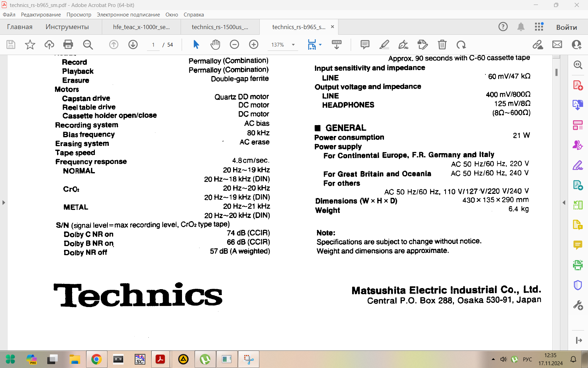Open More Tools wrench in right pane

pyautogui.click(x=578, y=305)
